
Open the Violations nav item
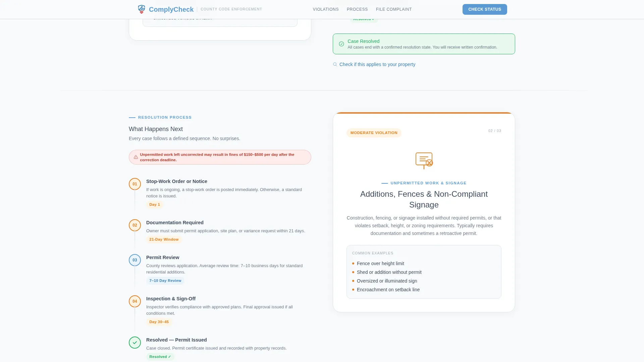[x=326, y=9]
